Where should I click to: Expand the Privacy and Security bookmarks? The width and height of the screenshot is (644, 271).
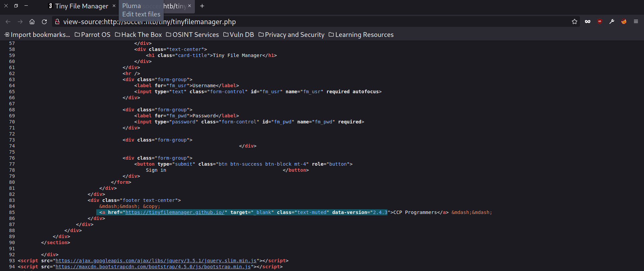point(291,35)
